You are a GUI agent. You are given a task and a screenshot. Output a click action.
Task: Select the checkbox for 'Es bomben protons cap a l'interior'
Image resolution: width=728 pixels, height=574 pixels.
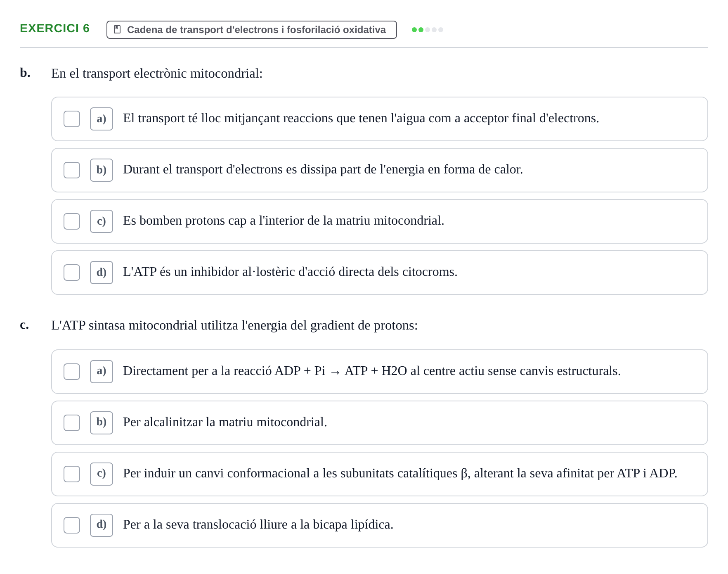click(72, 221)
